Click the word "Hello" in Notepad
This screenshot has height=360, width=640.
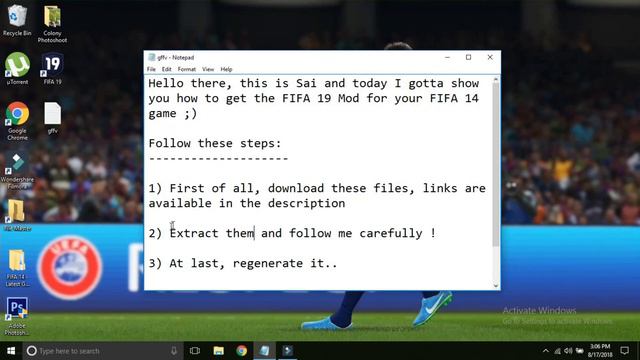coord(166,83)
